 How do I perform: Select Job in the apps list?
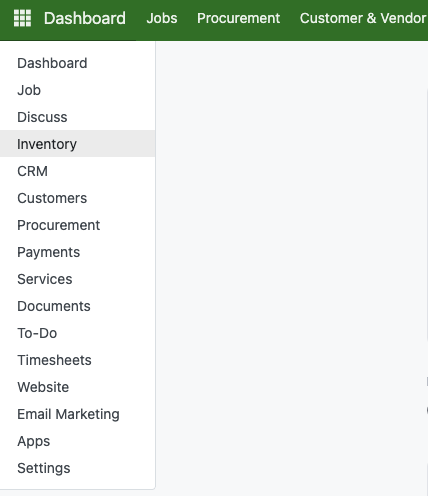[x=77, y=90]
